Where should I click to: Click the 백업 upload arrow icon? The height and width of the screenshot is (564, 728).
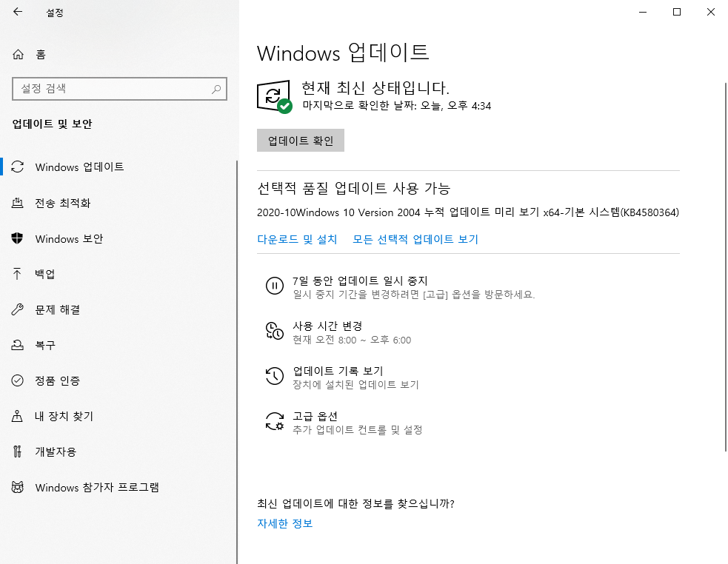(x=18, y=274)
